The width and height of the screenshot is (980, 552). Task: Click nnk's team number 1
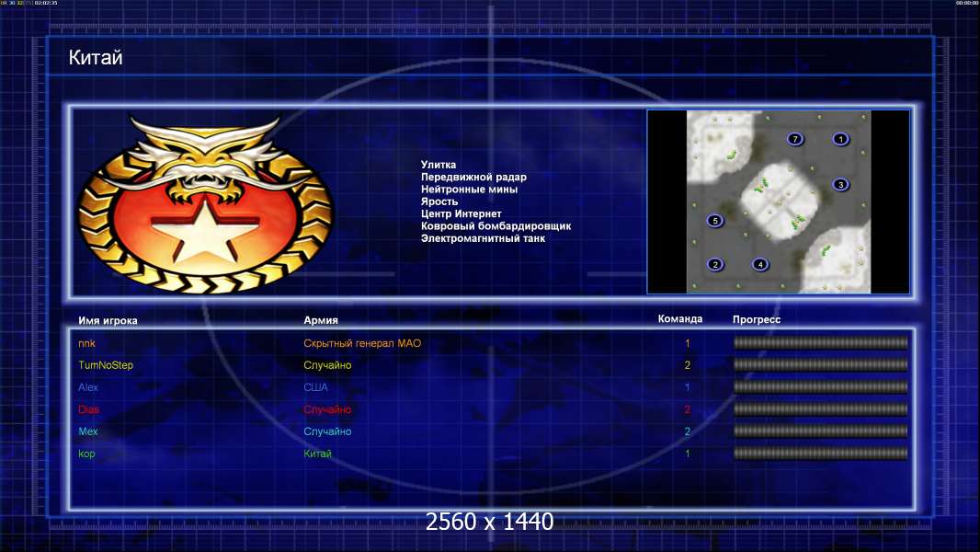point(688,343)
